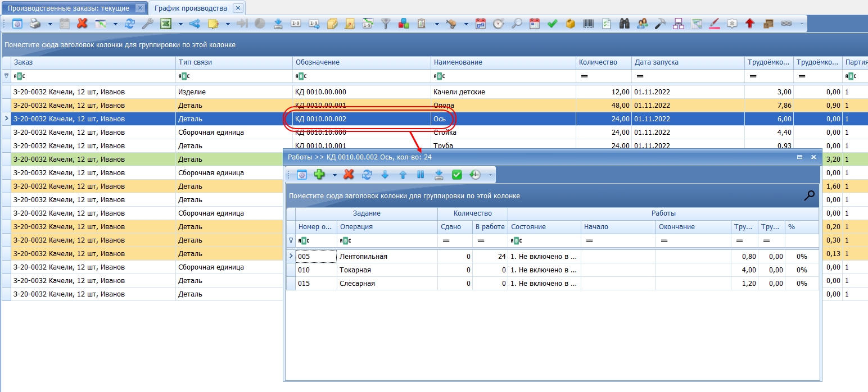This screenshot has width=868, height=392.
Task: Click the hammer icon in the toolbar
Action: point(661,24)
